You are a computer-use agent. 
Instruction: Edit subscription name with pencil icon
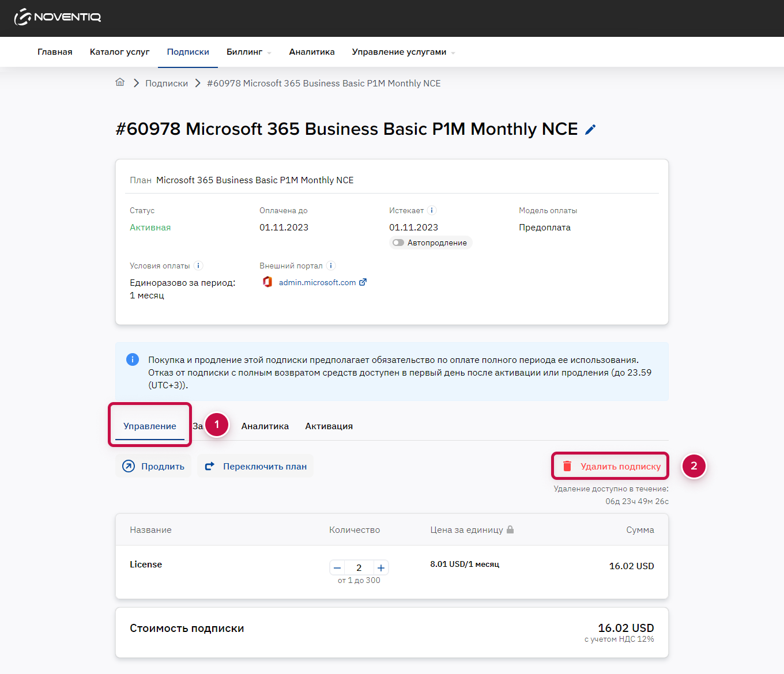coord(590,130)
